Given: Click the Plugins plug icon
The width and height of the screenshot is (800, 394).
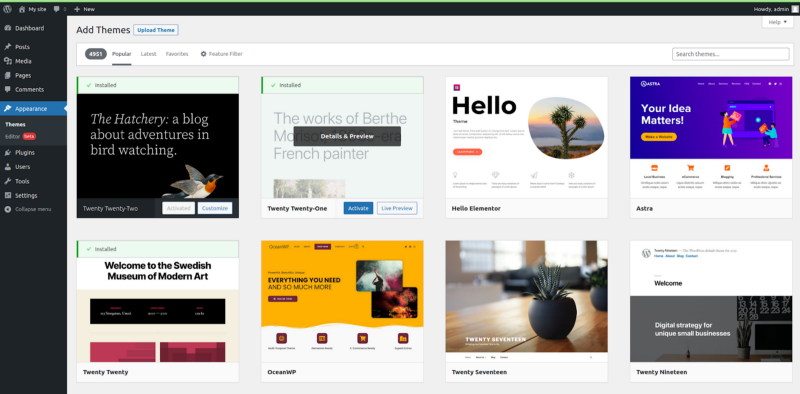Looking at the screenshot, I should coord(8,152).
